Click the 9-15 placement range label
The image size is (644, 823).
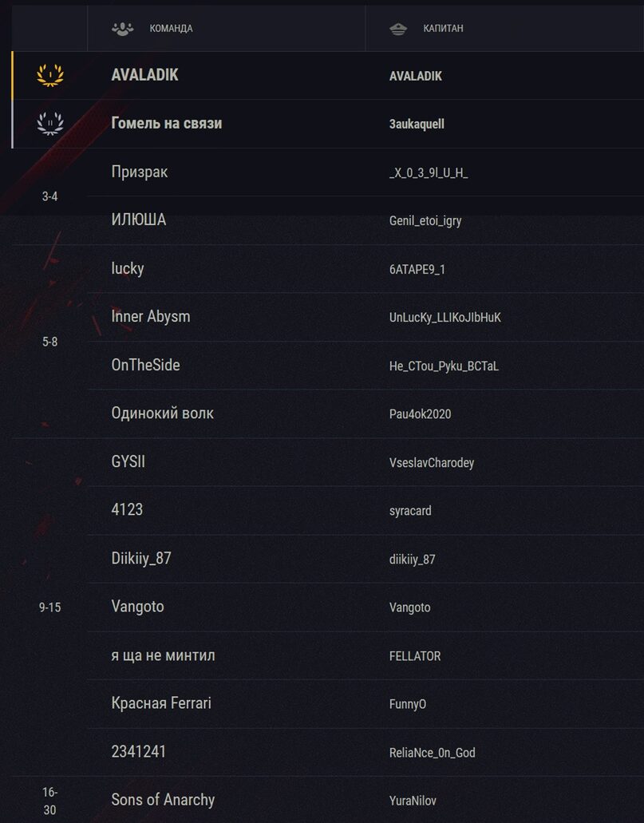(x=49, y=607)
